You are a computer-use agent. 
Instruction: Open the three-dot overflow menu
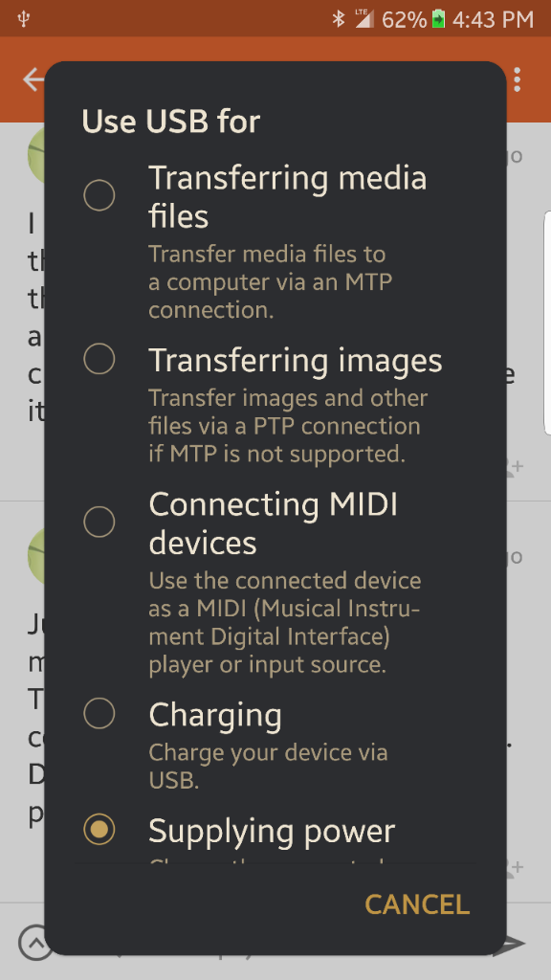pos(517,80)
